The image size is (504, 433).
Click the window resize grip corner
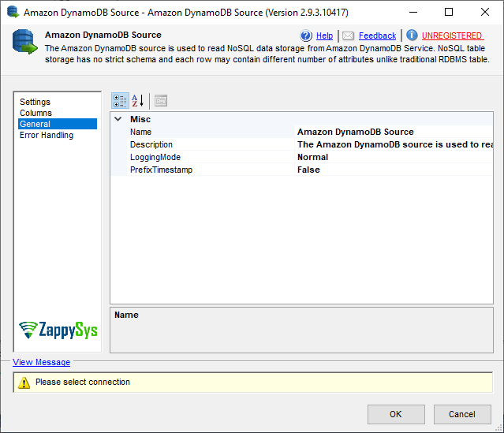click(498, 427)
